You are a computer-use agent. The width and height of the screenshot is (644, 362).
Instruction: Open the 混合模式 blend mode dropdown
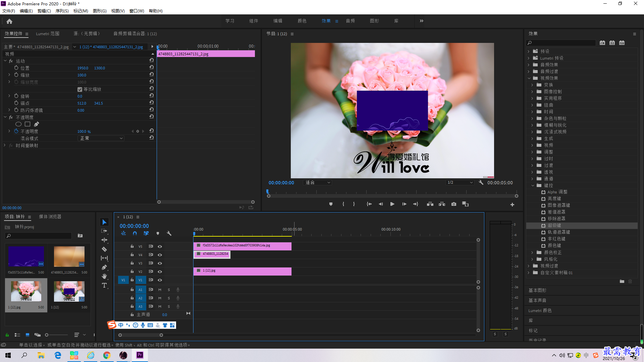pyautogui.click(x=101, y=138)
